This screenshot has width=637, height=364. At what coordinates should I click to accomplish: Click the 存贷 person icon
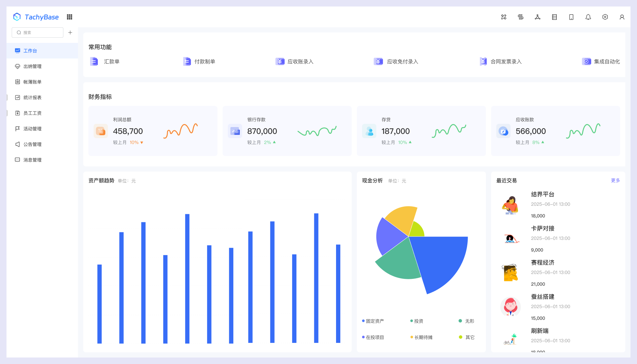click(369, 131)
